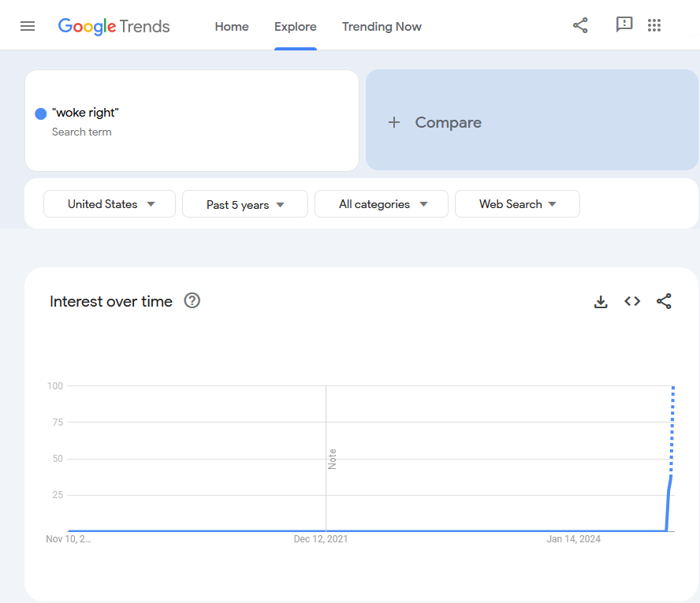Share the Interest over time chart
The width and height of the screenshot is (700, 603).
664,301
